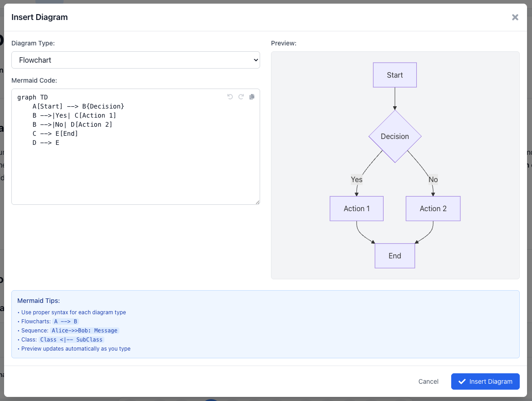Click code line 'B -->|No| D[Action 2]'
Screen dimensions: 532x401
pos(72,124)
